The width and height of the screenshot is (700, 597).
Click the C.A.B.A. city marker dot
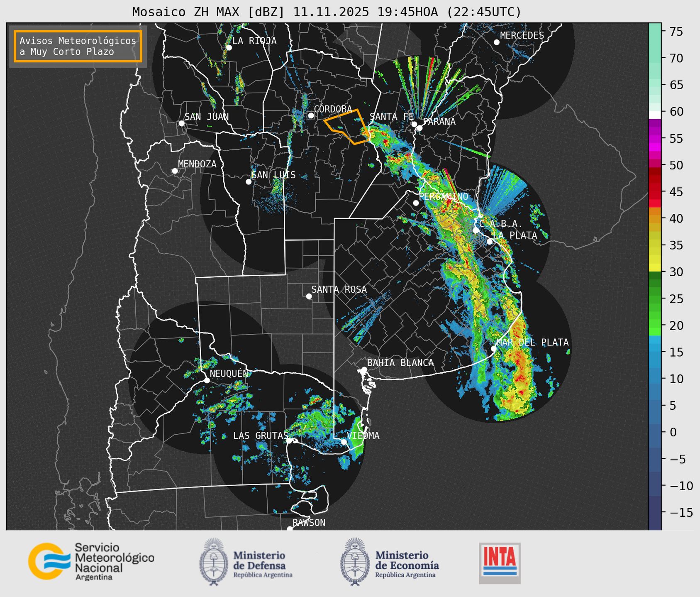pyautogui.click(x=476, y=230)
